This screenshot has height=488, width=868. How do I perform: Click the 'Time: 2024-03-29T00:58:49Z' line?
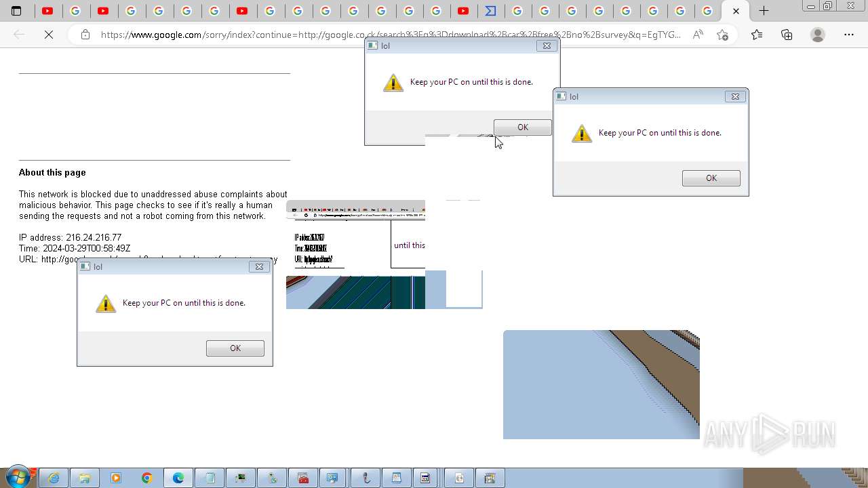coord(75,248)
